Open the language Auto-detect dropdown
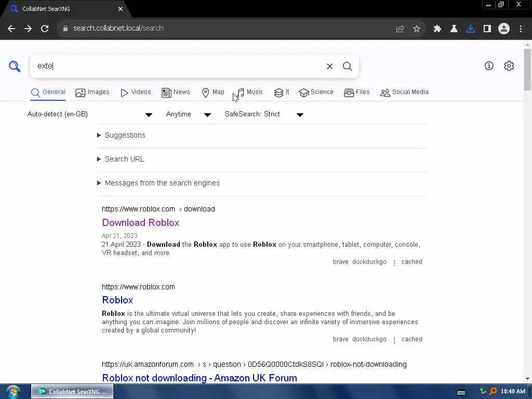The height and width of the screenshot is (399, 532). [89, 114]
